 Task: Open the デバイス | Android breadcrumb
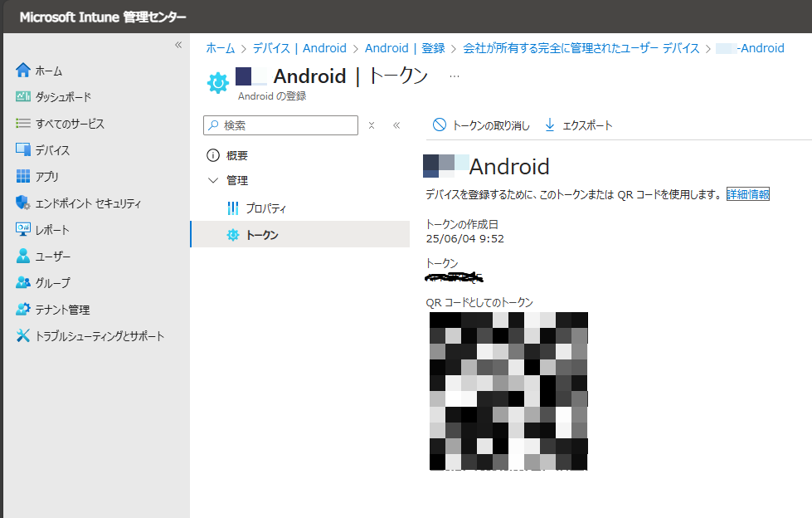pyautogui.click(x=299, y=48)
